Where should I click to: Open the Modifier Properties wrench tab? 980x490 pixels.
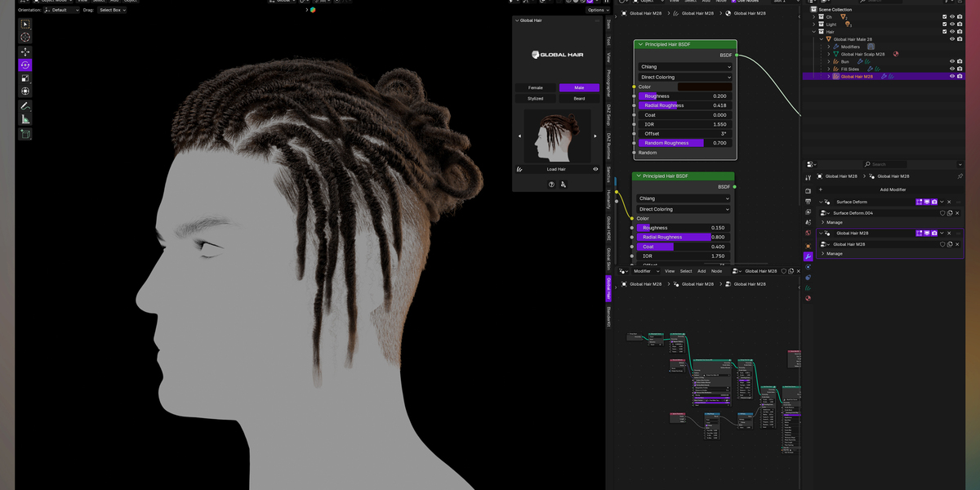click(x=808, y=256)
